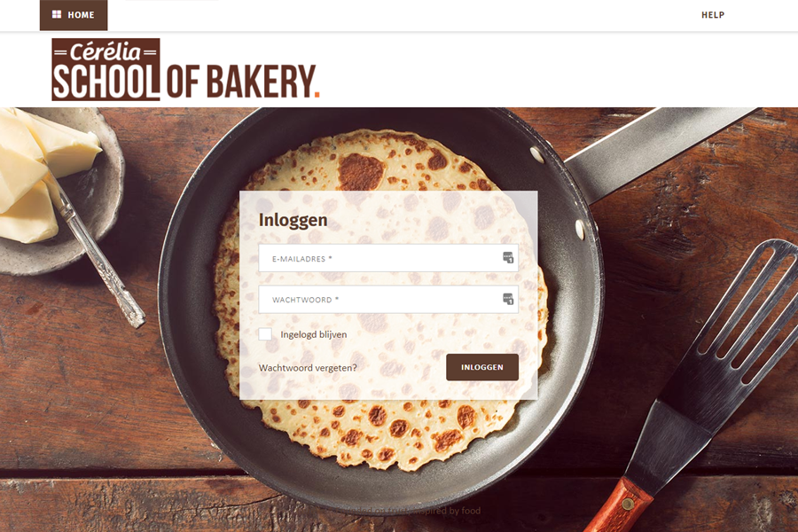Submit with the INLOGGEN button
Image resolution: width=798 pixels, height=532 pixels.
click(482, 367)
